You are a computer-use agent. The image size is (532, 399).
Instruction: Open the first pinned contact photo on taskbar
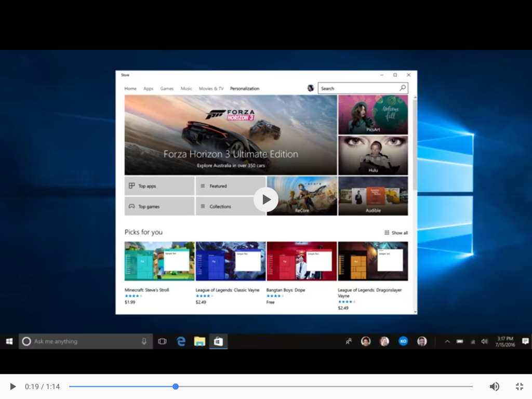coord(366,341)
